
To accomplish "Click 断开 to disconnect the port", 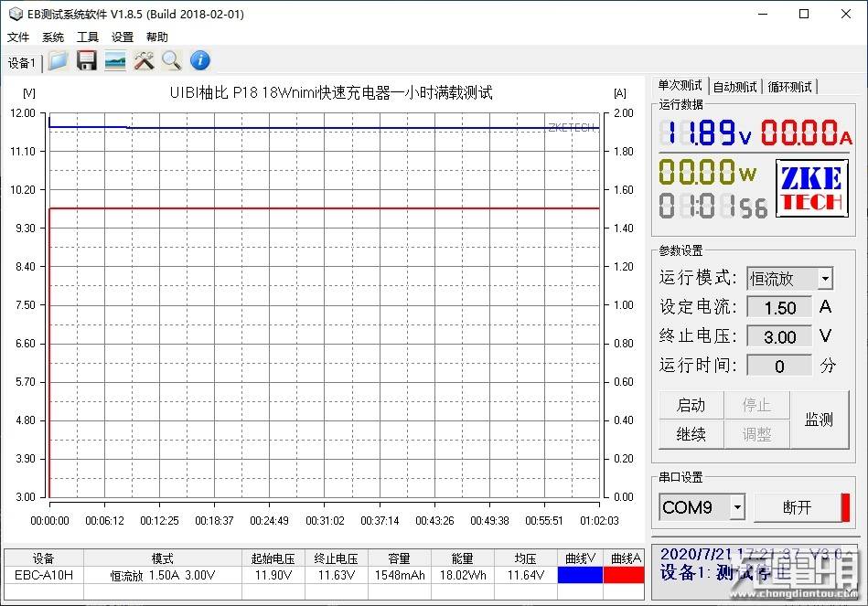I will point(794,506).
